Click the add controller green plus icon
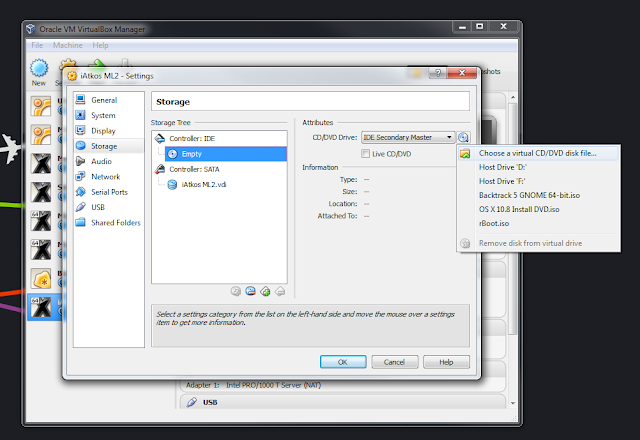Screen dimensions: 640x440 coord(265,291)
